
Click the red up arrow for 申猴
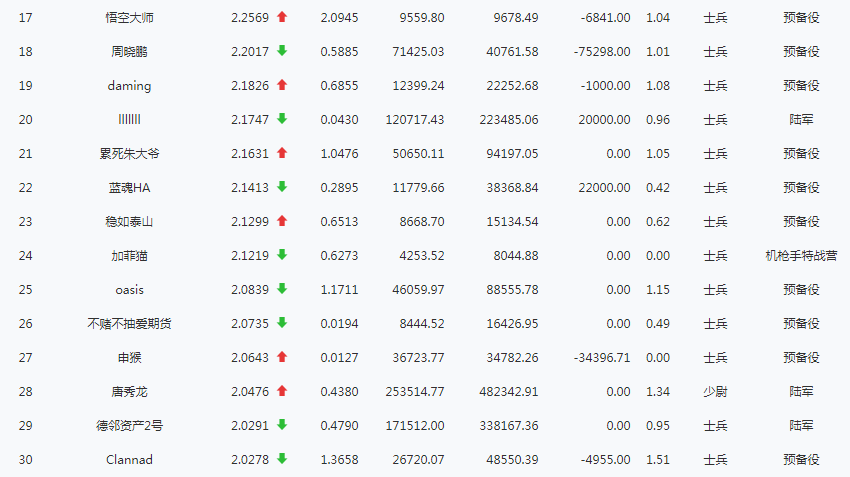[282, 357]
